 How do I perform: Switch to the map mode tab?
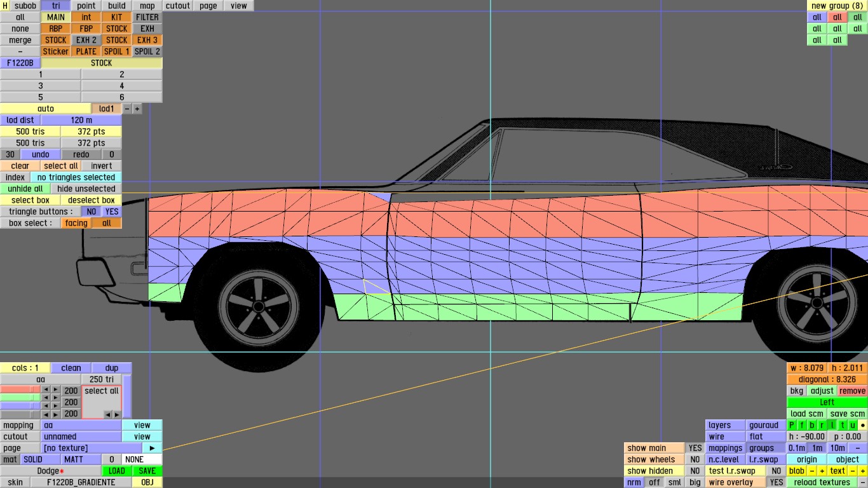click(147, 6)
